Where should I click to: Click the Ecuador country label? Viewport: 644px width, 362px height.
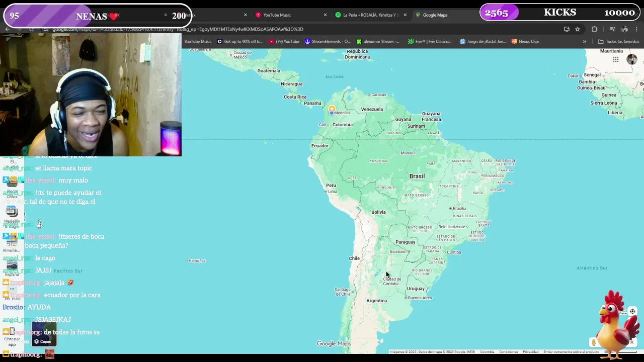point(319,146)
